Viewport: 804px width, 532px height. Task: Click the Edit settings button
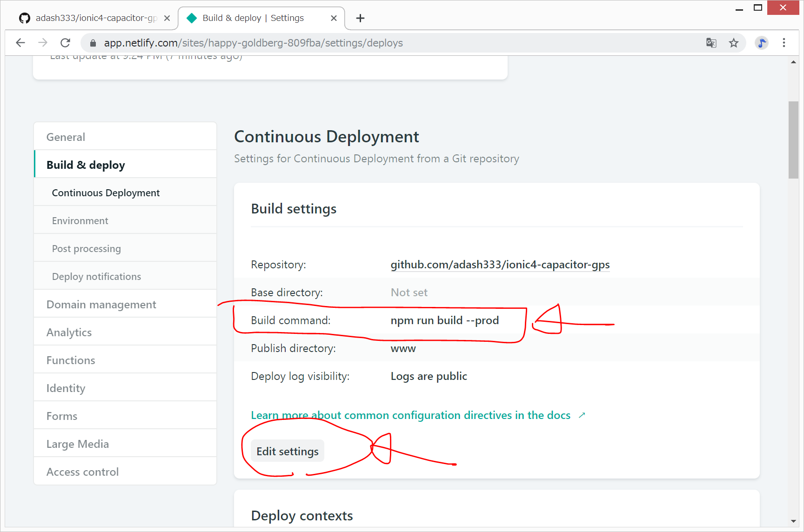click(x=288, y=452)
